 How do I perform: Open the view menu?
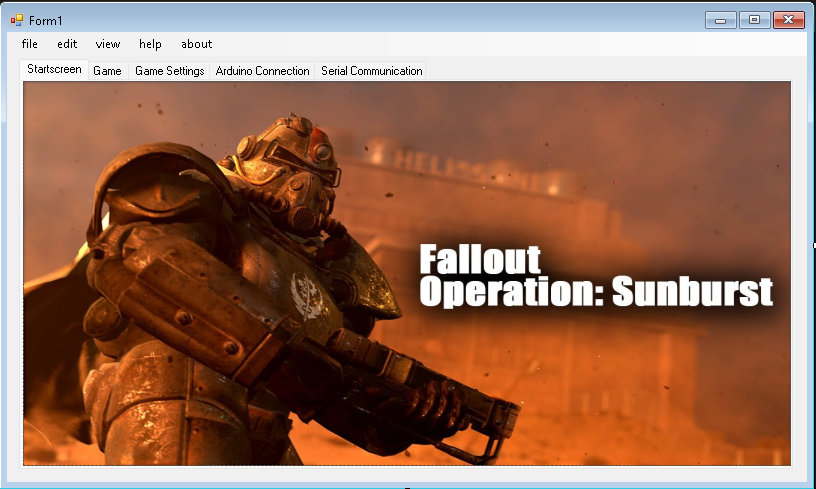click(108, 44)
